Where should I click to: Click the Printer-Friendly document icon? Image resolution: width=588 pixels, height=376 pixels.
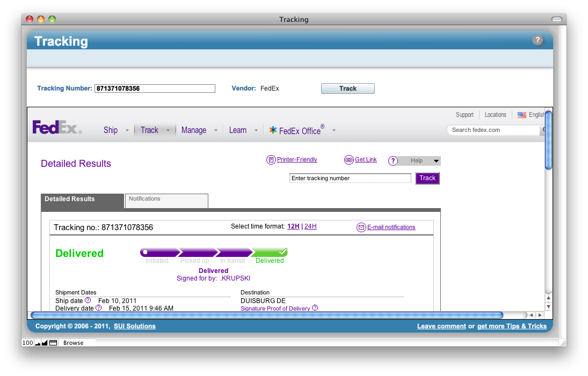point(271,160)
